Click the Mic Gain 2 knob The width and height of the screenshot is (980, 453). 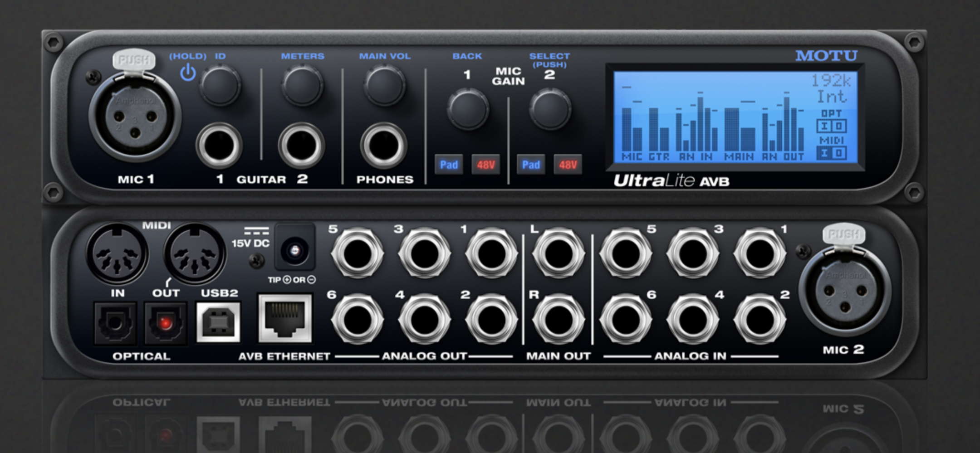coord(550,109)
